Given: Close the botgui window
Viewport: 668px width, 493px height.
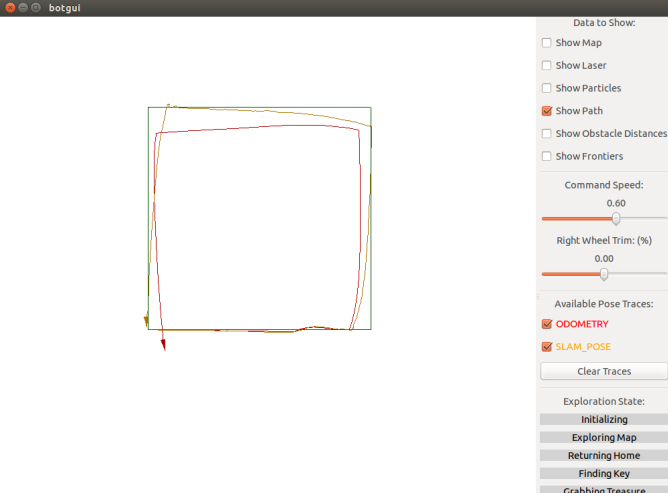Looking at the screenshot, I should pyautogui.click(x=10, y=8).
